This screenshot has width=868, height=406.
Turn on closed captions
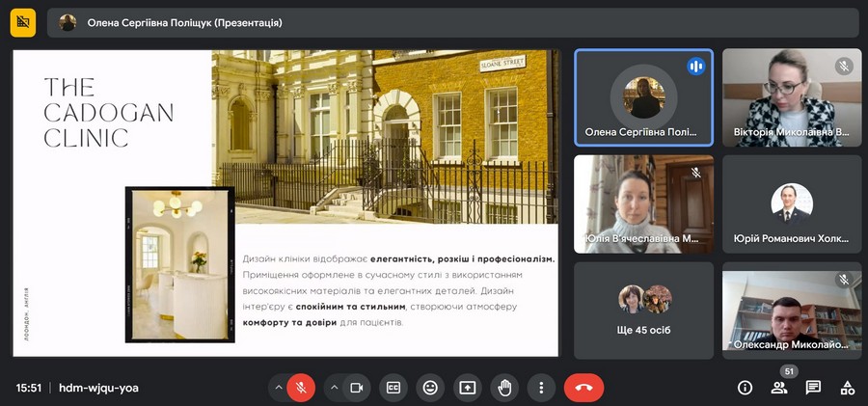[x=393, y=388]
